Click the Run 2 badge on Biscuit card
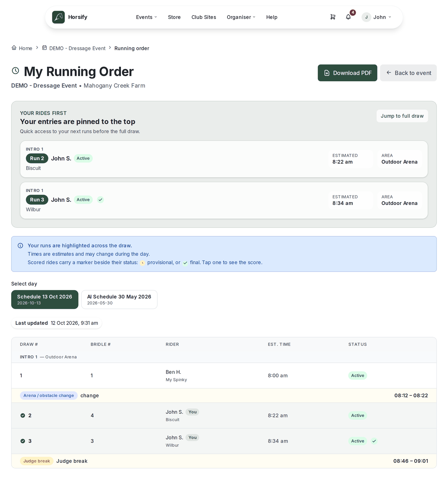Viewport: 448px width, 488px height. click(x=37, y=158)
